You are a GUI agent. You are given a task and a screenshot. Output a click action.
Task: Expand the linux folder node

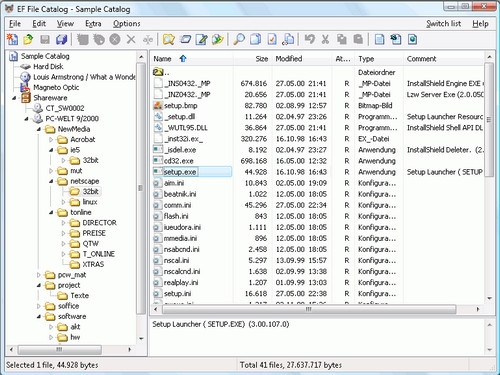[63, 202]
